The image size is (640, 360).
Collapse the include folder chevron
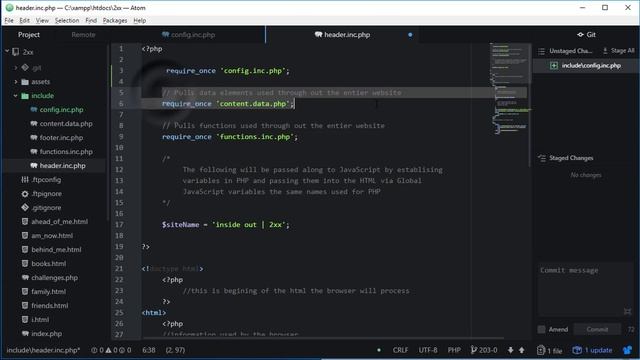point(16,96)
